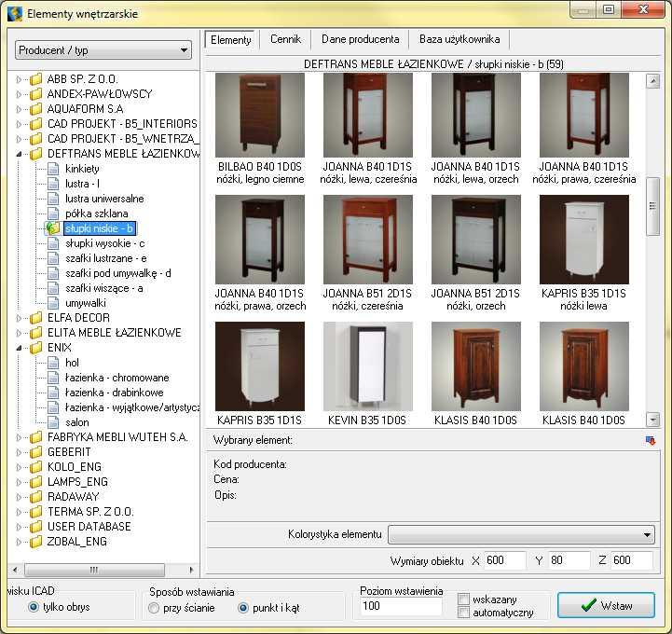Click the Wstaw button
Screen dimensions: 672x634
pyautogui.click(x=606, y=605)
